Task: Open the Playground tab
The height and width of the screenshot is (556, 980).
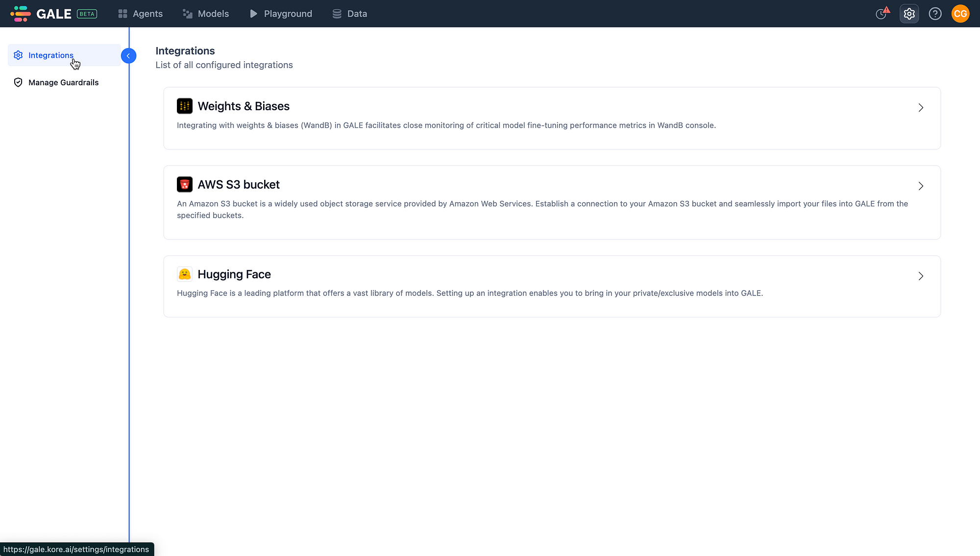Action: coord(281,14)
